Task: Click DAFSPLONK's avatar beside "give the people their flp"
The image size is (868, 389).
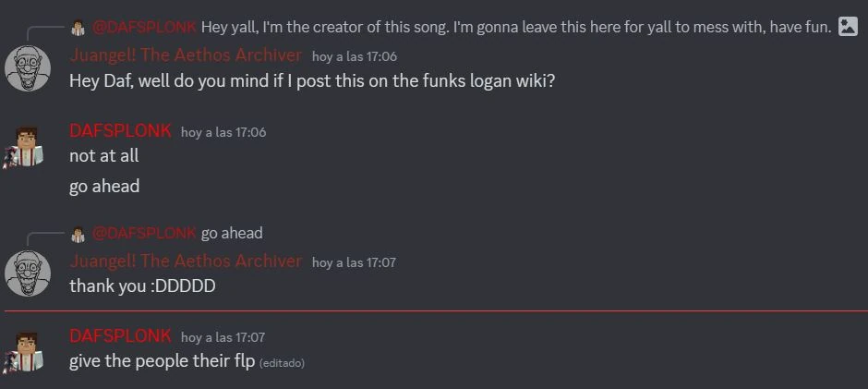Action: coord(24,350)
